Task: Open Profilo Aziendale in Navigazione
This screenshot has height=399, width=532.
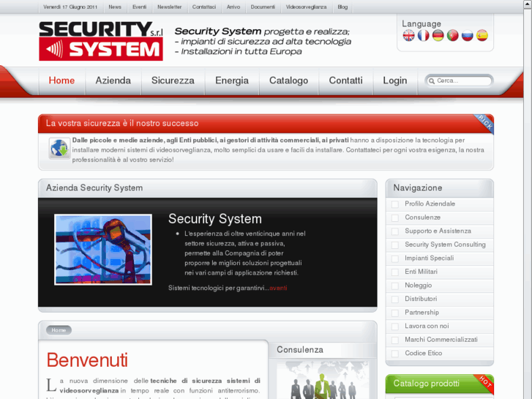Action: 430,204
